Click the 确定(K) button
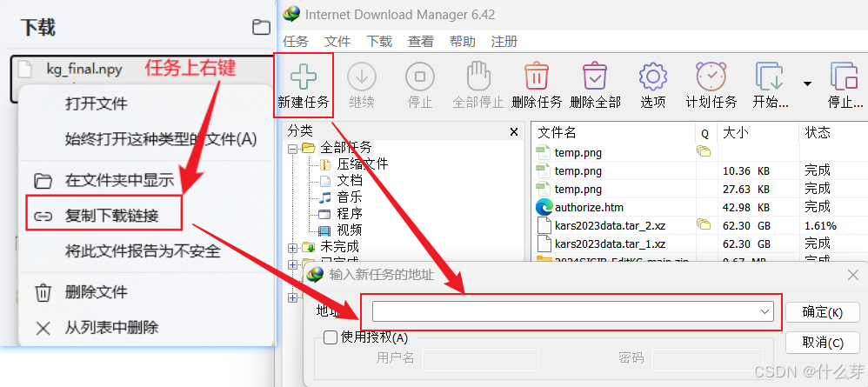 click(x=823, y=312)
